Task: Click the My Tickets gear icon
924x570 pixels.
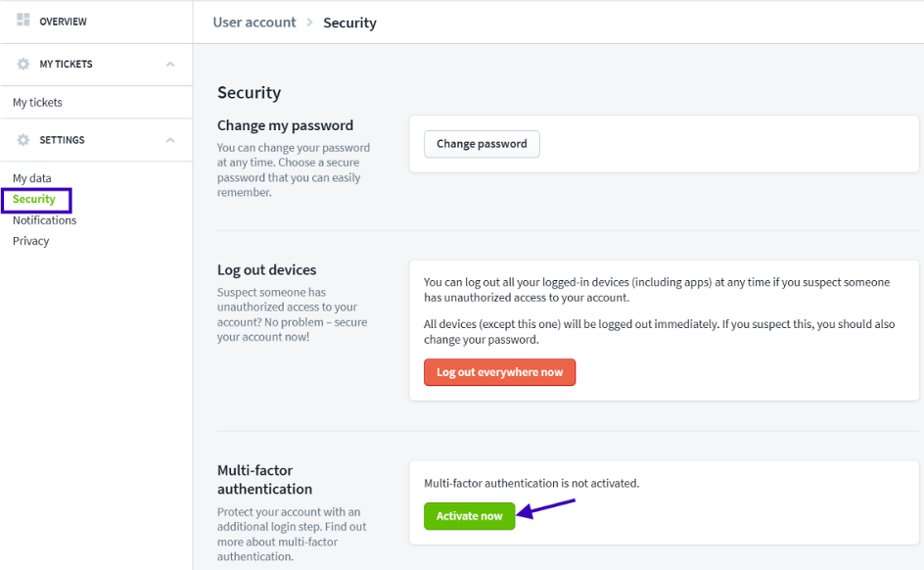Action: click(x=23, y=64)
